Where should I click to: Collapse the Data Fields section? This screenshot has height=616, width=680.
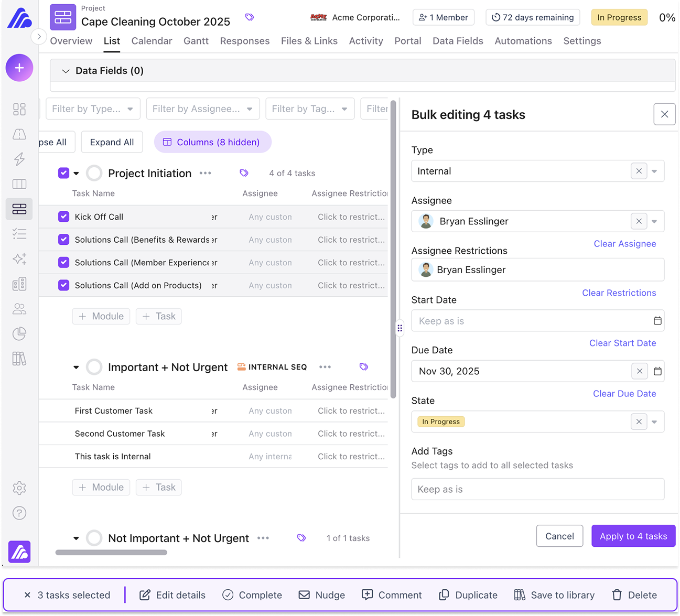[65, 70]
